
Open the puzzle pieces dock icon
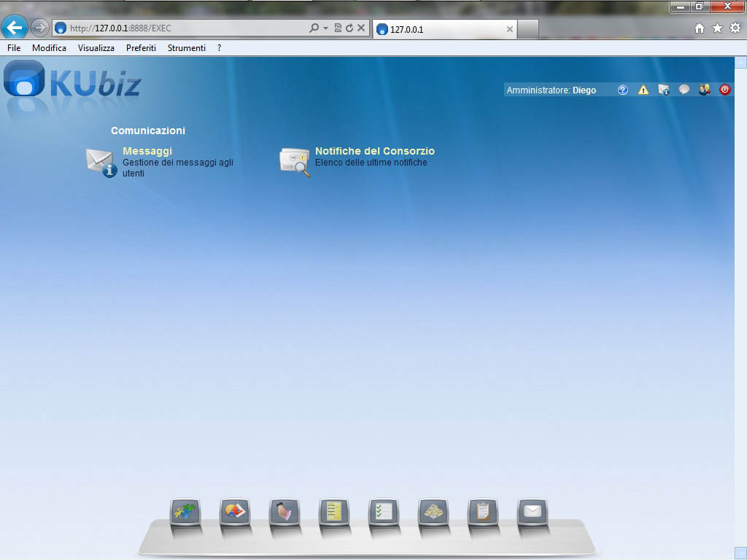pos(185,512)
